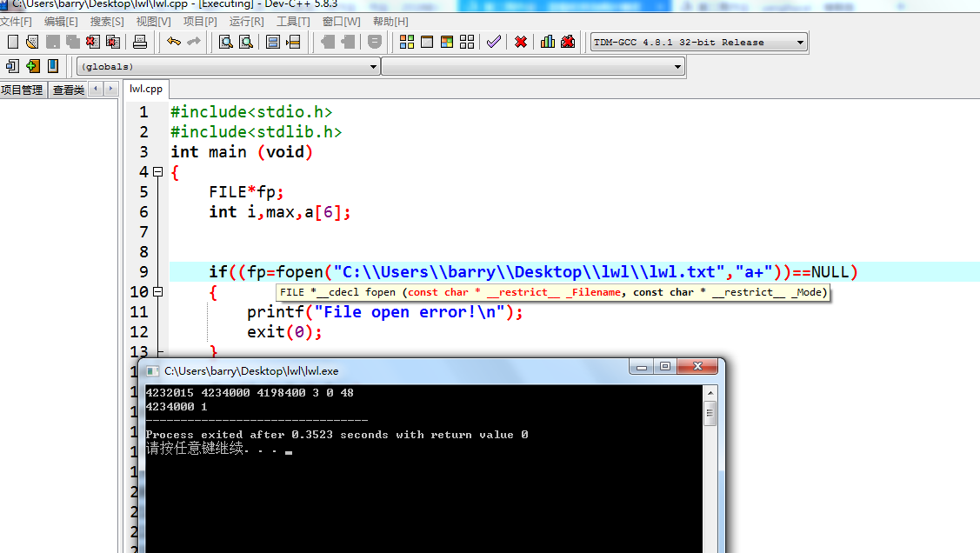The width and height of the screenshot is (980, 553).
Task: Click the 'exit(0);' code line
Action: tap(284, 332)
